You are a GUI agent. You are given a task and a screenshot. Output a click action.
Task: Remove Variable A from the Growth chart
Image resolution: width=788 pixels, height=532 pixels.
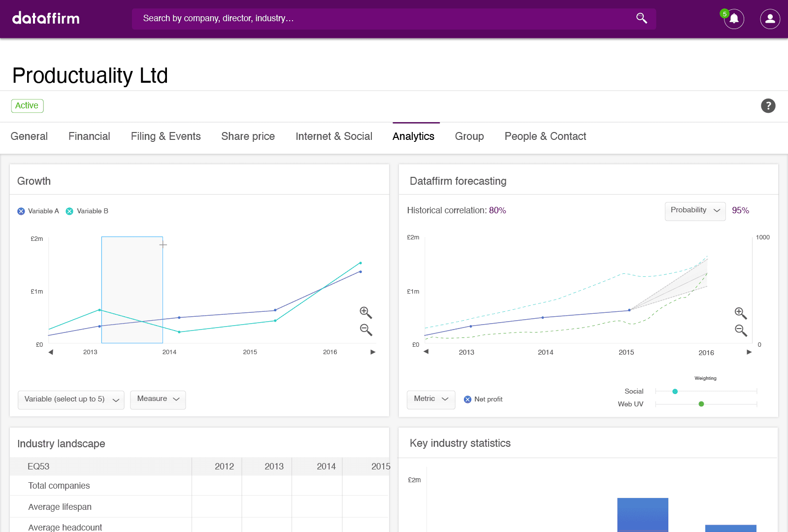coord(21,211)
